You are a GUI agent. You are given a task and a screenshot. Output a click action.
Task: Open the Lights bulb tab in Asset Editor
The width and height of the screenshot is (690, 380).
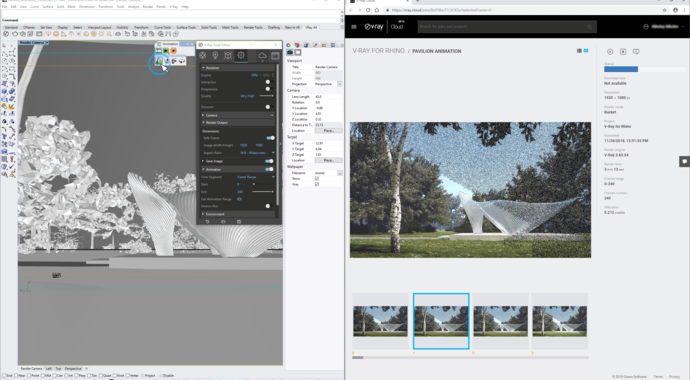click(215, 55)
